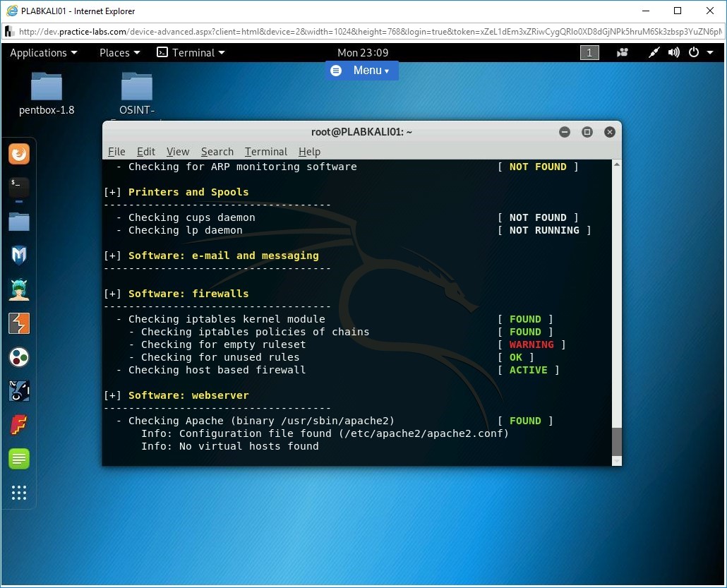727x588 pixels.
Task: Expand the Applications menu
Action: (x=43, y=53)
